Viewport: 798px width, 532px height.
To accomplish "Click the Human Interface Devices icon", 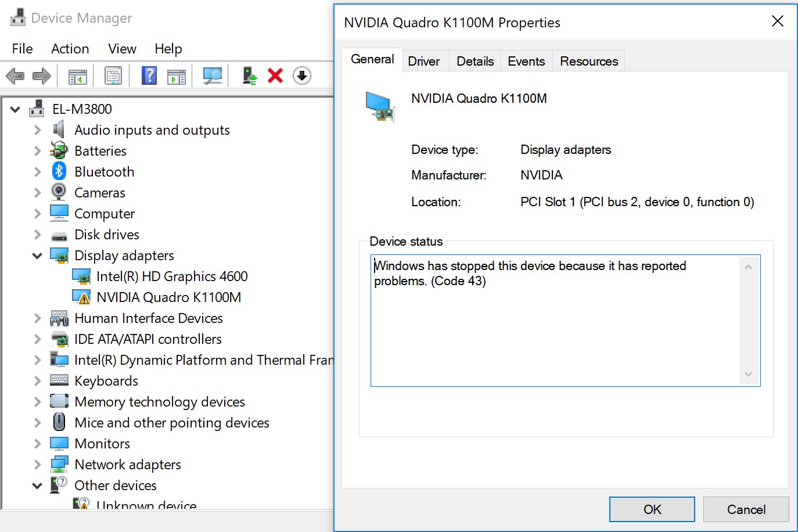I will (59, 318).
